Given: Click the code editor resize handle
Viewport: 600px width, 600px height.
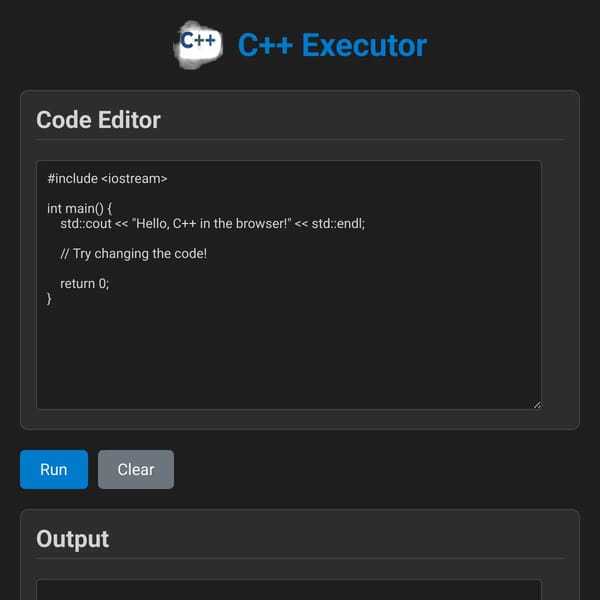Looking at the screenshot, I should point(537,404).
